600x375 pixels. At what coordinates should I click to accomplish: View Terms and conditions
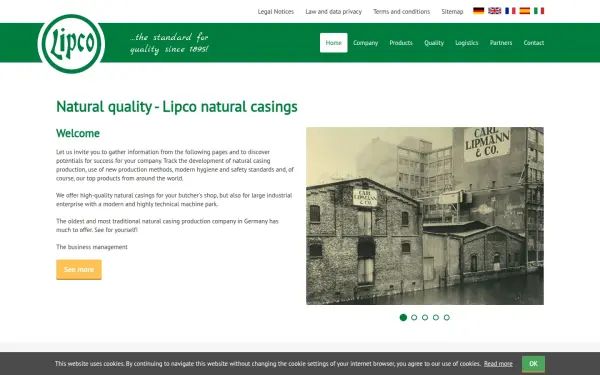coord(401,11)
